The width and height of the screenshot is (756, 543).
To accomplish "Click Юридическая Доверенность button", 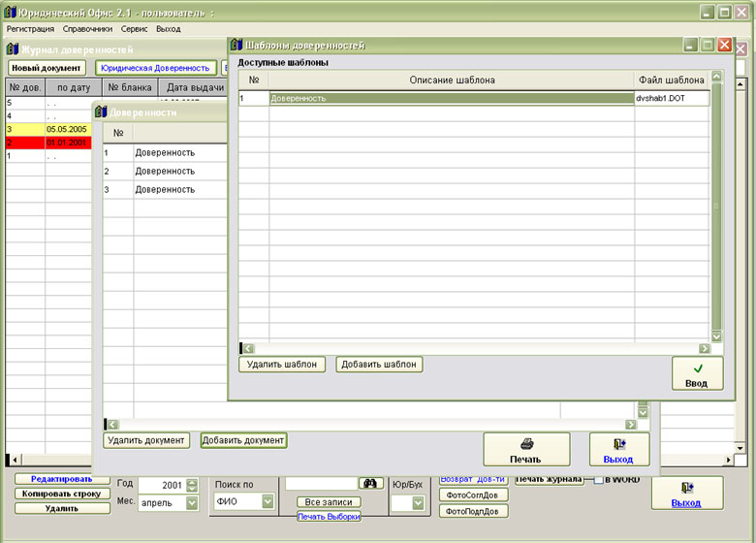I will pyautogui.click(x=155, y=68).
